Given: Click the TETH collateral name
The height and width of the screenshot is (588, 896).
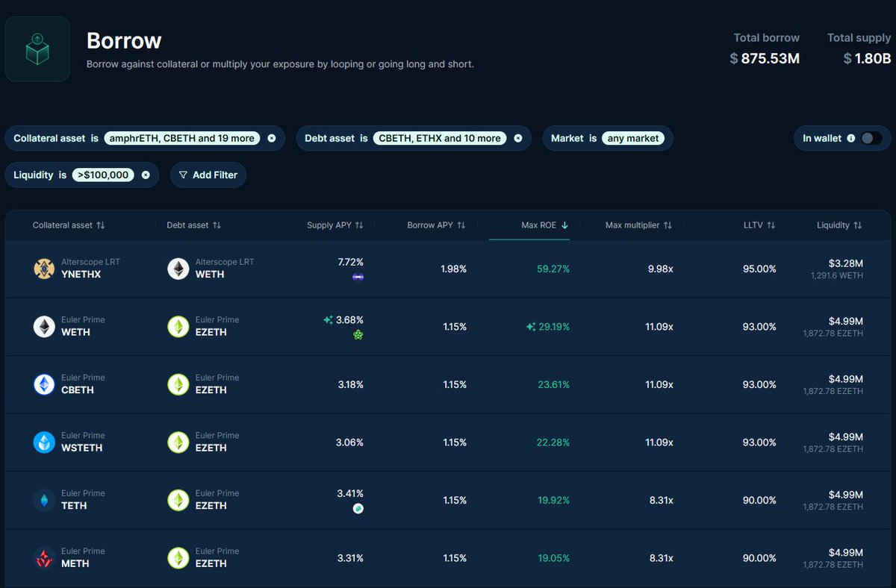Looking at the screenshot, I should point(74,506).
